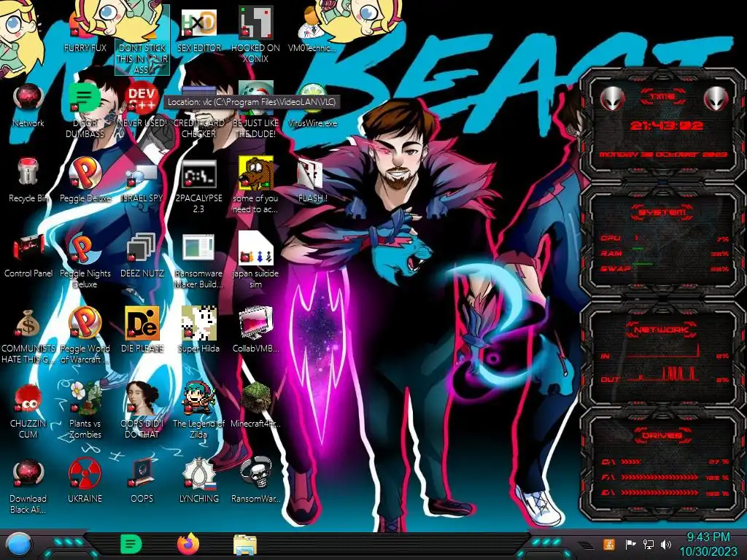Open Control Panel desktop icon
Screen dimensions: 747x560
(x=28, y=255)
